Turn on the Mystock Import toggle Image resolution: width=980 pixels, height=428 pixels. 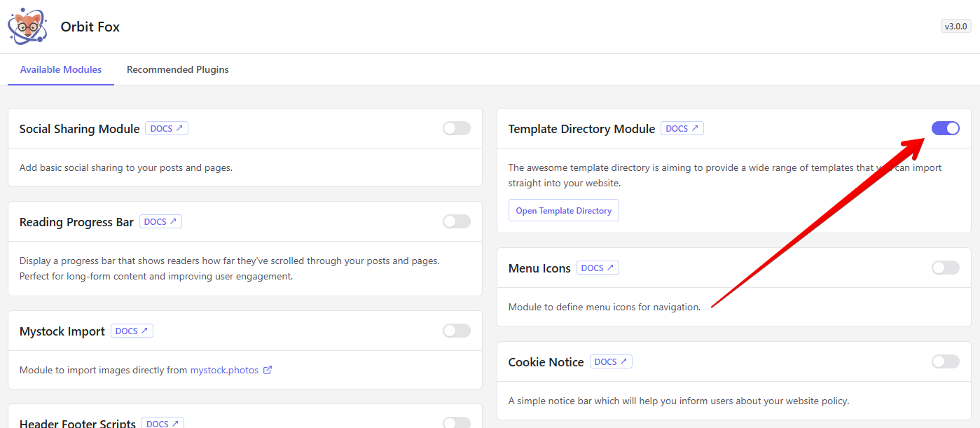pos(457,331)
